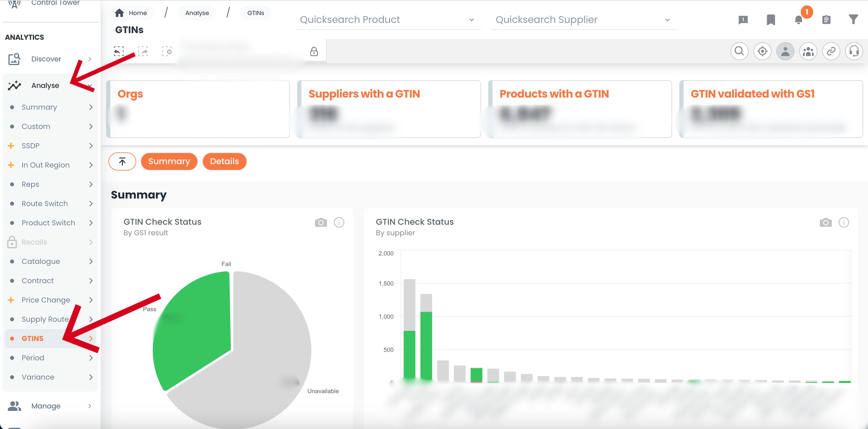Take snapshot of By GS1 result chart
This screenshot has height=429, width=868.
click(x=321, y=222)
